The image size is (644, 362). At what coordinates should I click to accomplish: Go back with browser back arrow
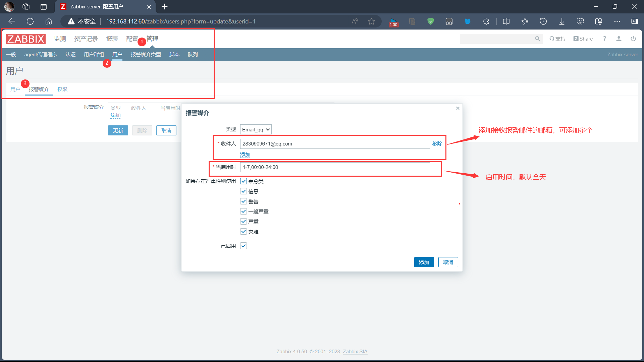point(12,21)
